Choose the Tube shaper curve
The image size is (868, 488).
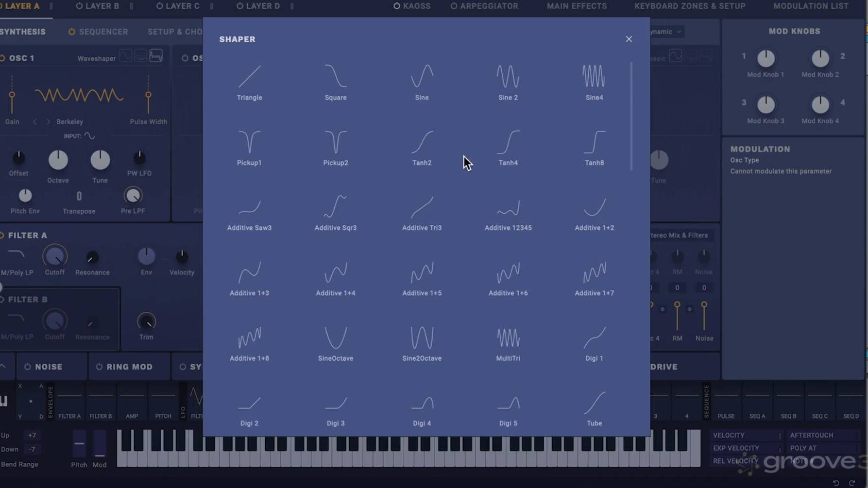(x=594, y=408)
